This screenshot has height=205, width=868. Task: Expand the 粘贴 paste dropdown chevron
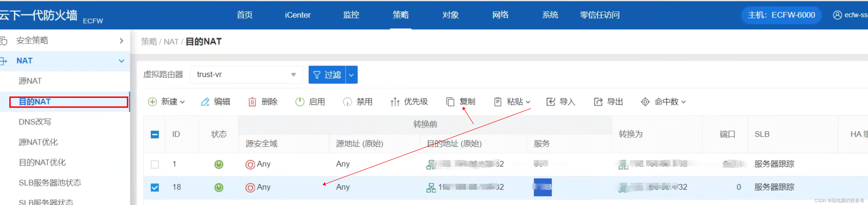click(x=528, y=102)
